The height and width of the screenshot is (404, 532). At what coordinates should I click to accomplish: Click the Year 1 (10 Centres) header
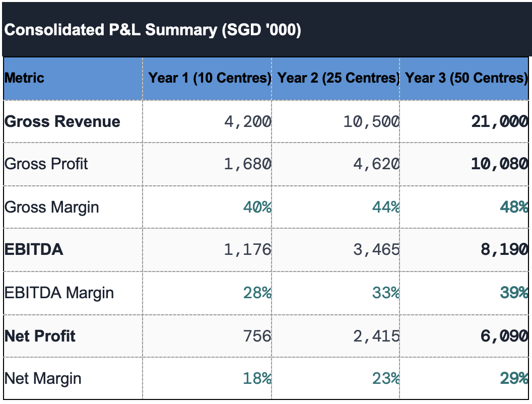tap(210, 78)
